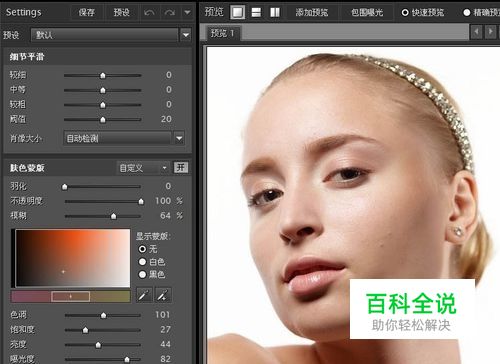Click the 羽化 slider handle

coord(65,187)
